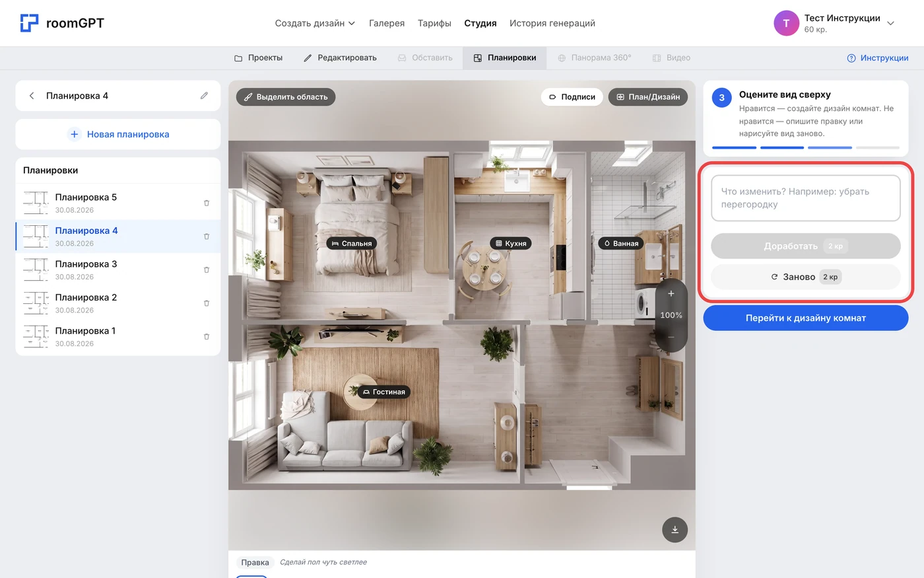The height and width of the screenshot is (578, 924).
Task: Zoom out with the minus icon
Action: pyautogui.click(x=671, y=337)
